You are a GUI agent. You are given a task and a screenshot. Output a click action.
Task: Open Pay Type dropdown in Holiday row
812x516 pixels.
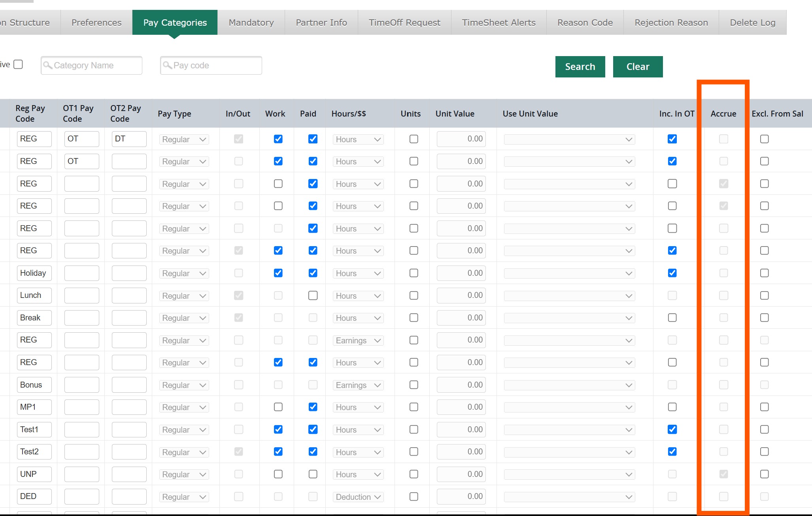pos(184,273)
